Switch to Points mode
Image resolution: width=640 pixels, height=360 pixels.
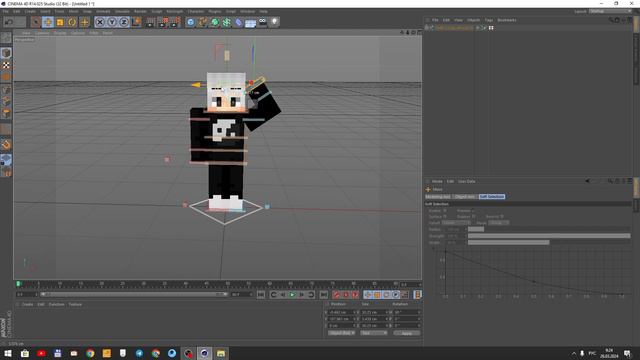(6, 90)
